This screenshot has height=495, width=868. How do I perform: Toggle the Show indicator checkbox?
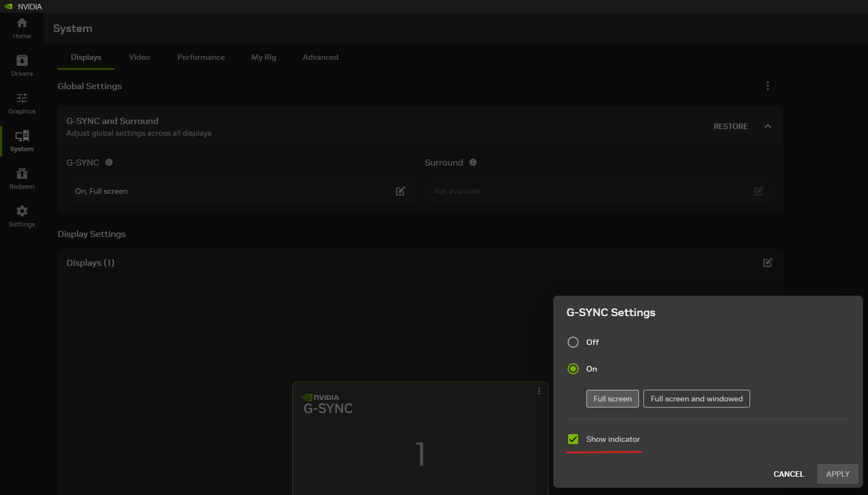[573, 439]
